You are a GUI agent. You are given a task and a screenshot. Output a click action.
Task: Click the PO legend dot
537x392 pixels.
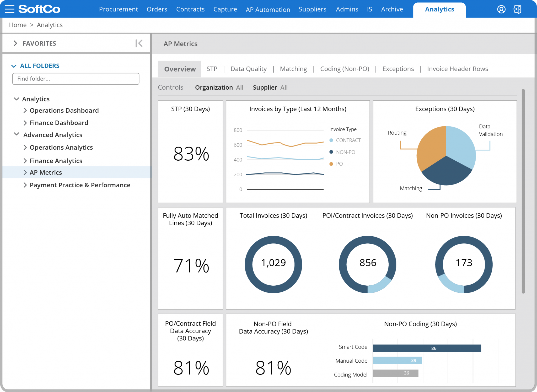(331, 164)
